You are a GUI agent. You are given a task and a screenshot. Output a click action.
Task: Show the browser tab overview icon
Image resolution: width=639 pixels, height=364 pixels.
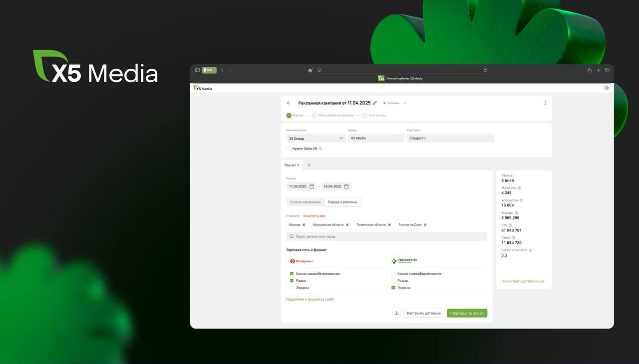(607, 70)
